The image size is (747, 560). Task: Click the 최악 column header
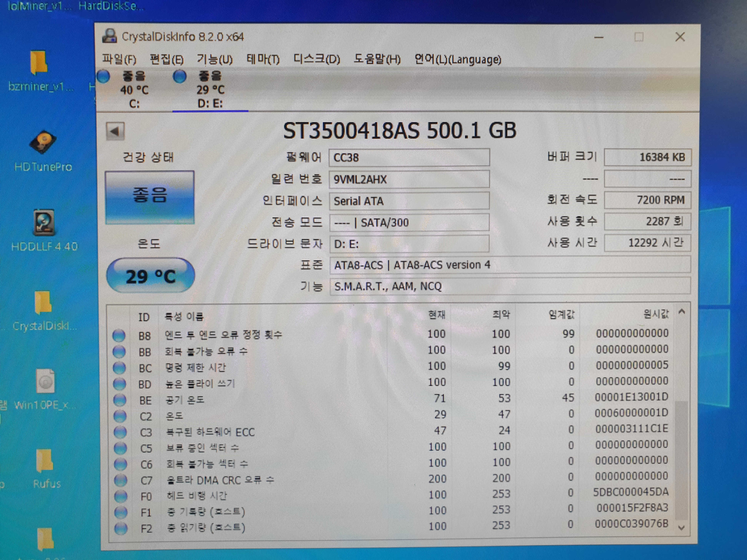coord(501,315)
